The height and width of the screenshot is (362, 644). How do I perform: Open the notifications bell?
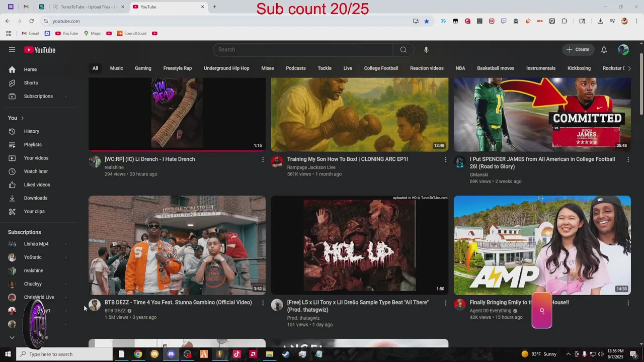(x=604, y=50)
